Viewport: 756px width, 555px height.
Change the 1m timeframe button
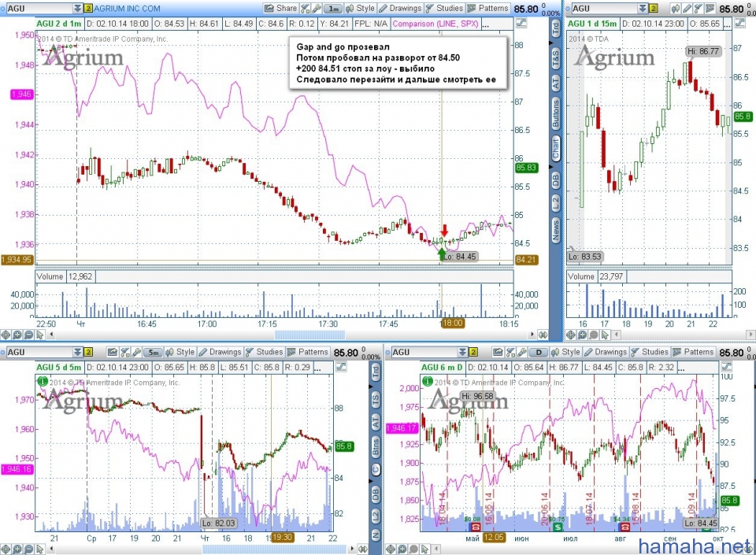pos(333,9)
